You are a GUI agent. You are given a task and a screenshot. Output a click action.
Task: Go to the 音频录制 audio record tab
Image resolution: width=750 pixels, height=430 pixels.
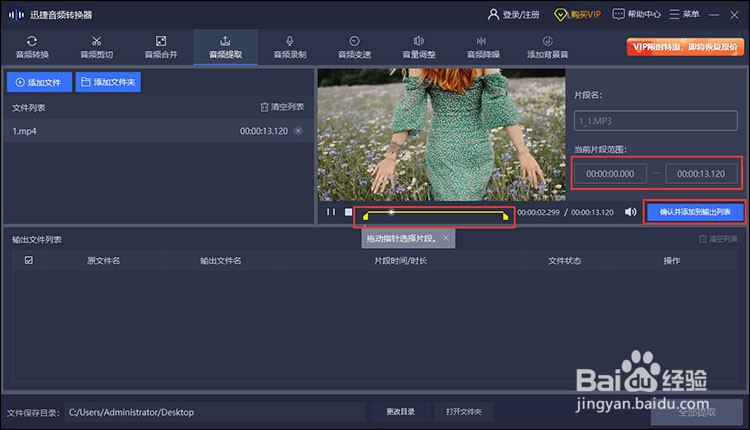point(290,47)
